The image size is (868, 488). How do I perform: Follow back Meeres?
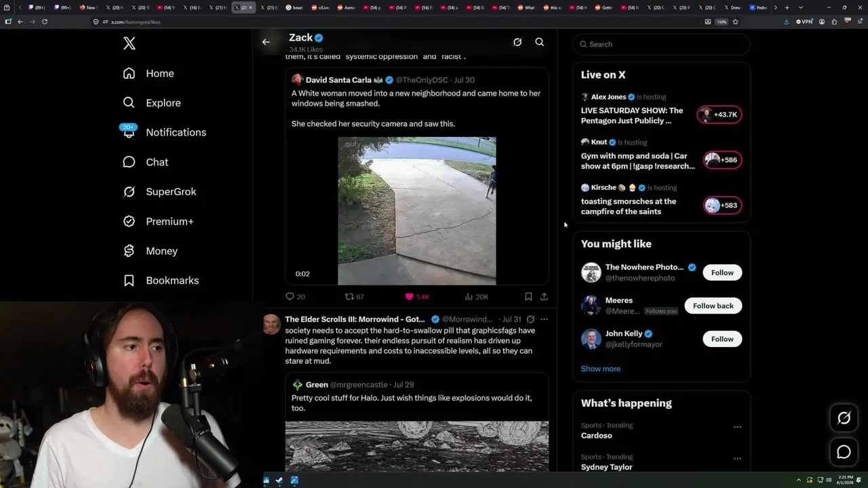click(x=713, y=306)
